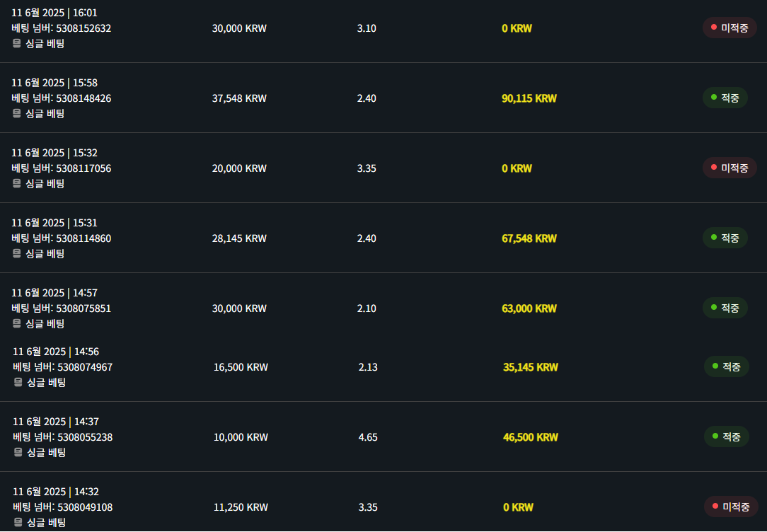This screenshot has height=532, width=767.
Task: Select the coin icon under bet 5308074967
Action: 18,383
